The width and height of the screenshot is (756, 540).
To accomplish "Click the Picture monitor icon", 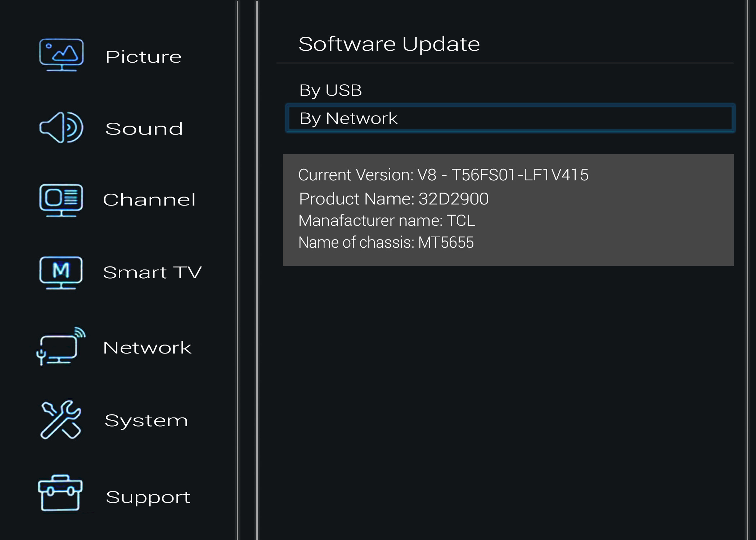I will click(61, 55).
